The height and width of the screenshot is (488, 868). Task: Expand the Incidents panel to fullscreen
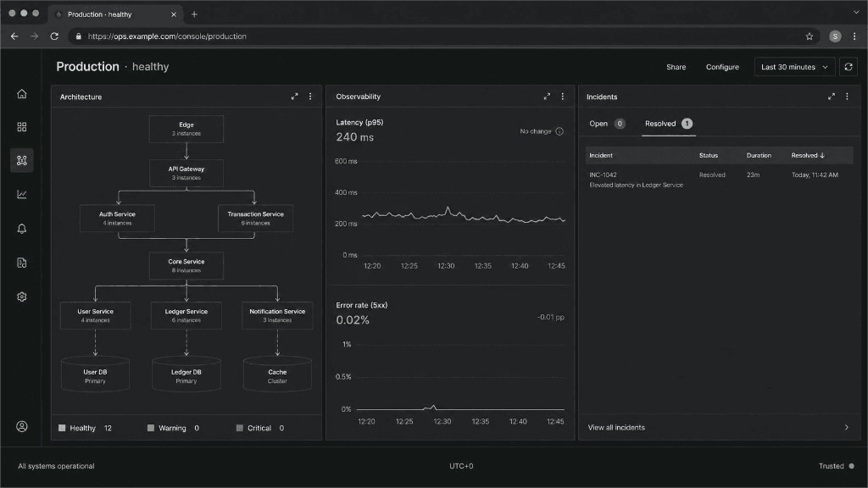[832, 97]
